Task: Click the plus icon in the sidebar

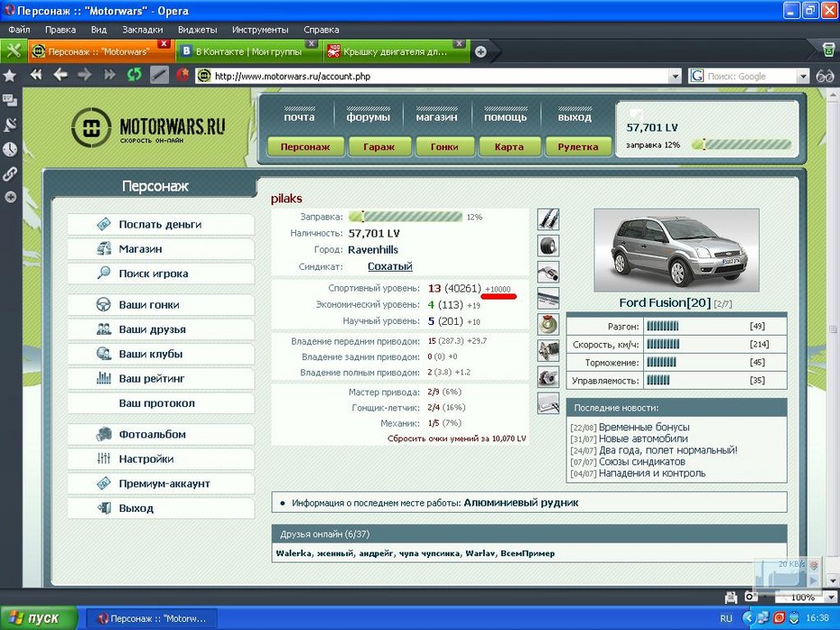Action: (x=10, y=197)
